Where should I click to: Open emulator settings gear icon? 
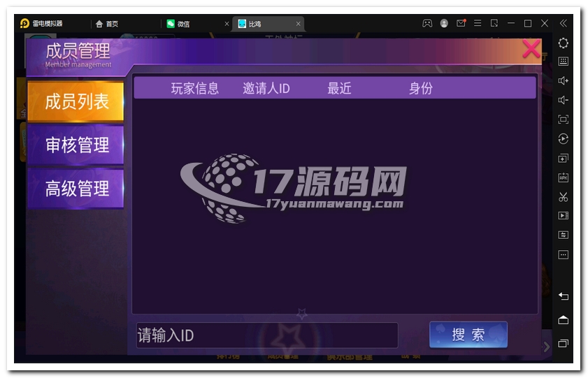[564, 43]
